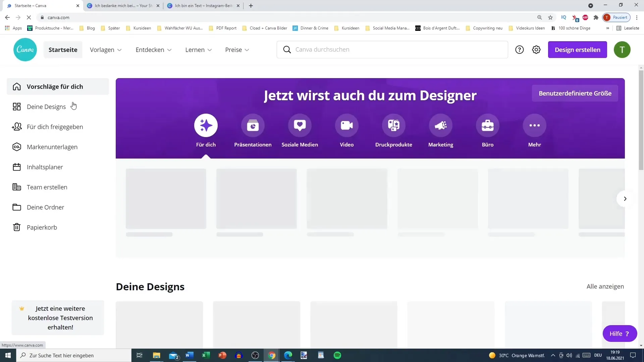
Task: Open the Adblock Plus extension icon
Action: click(585, 17)
